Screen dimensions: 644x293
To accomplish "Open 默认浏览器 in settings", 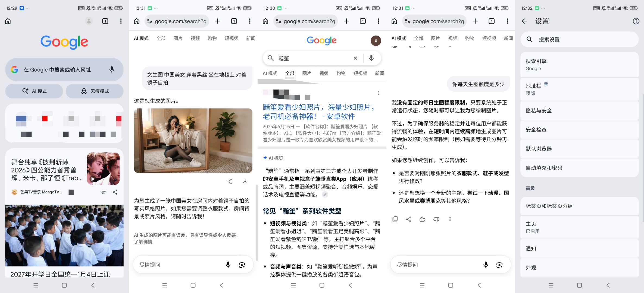I will pyautogui.click(x=579, y=149).
